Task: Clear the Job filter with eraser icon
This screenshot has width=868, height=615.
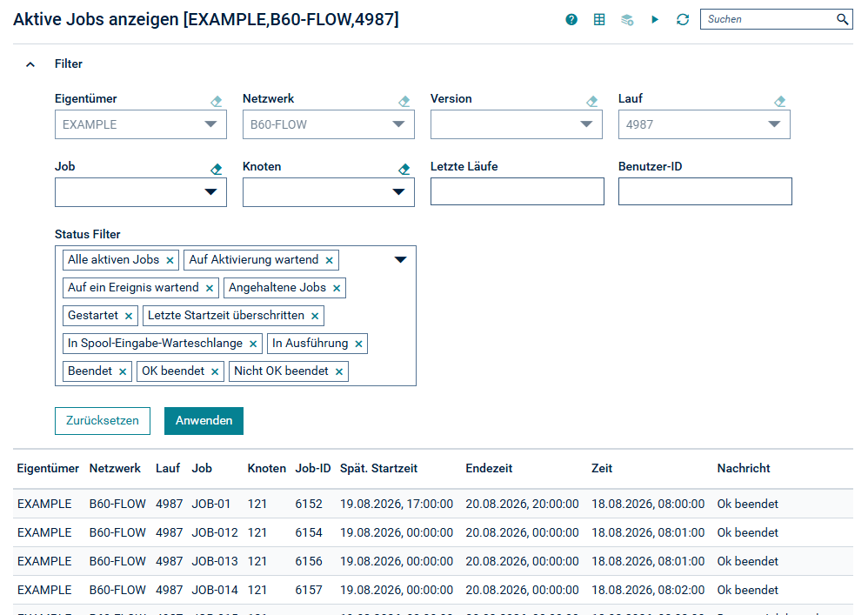Action: (x=217, y=169)
